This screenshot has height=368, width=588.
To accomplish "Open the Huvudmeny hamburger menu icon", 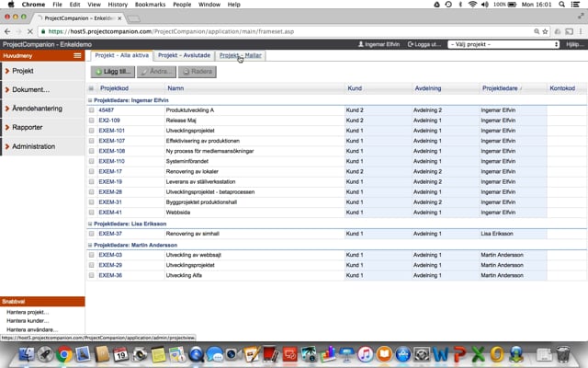I will (x=77, y=55).
